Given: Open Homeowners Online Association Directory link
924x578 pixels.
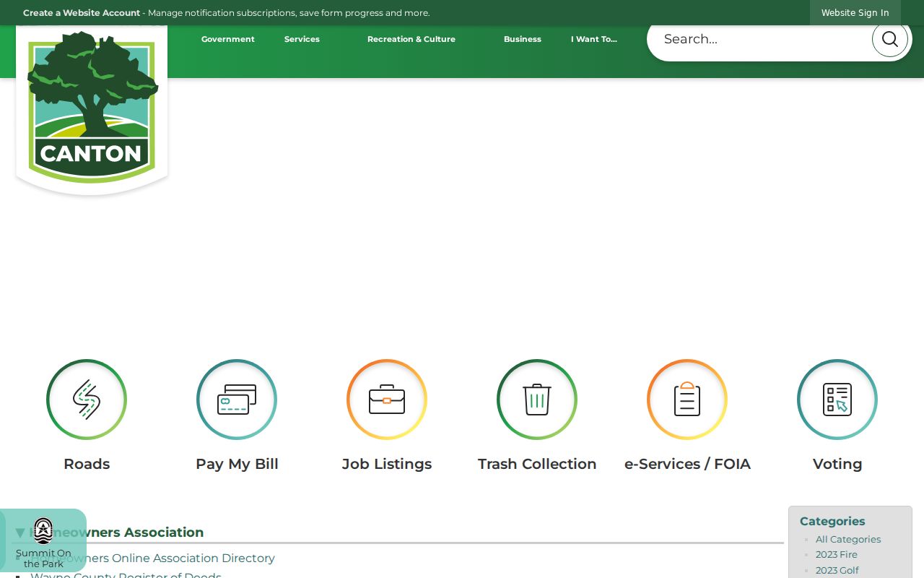Looking at the screenshot, I should 152,558.
